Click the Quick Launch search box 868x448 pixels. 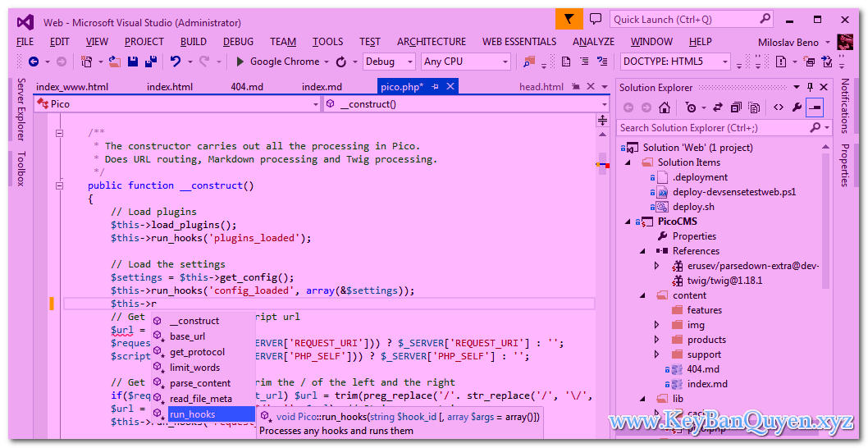click(x=692, y=20)
